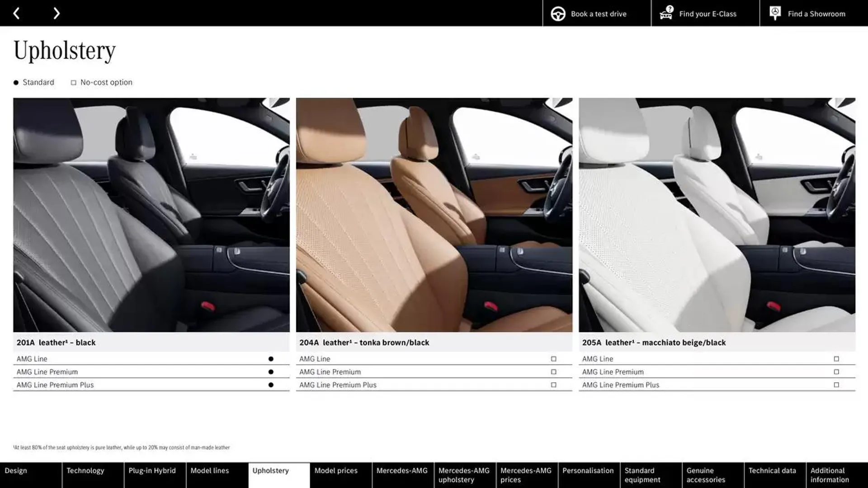Click the Book a test drive icon
Viewport: 868px width, 488px height.
pyautogui.click(x=558, y=13)
